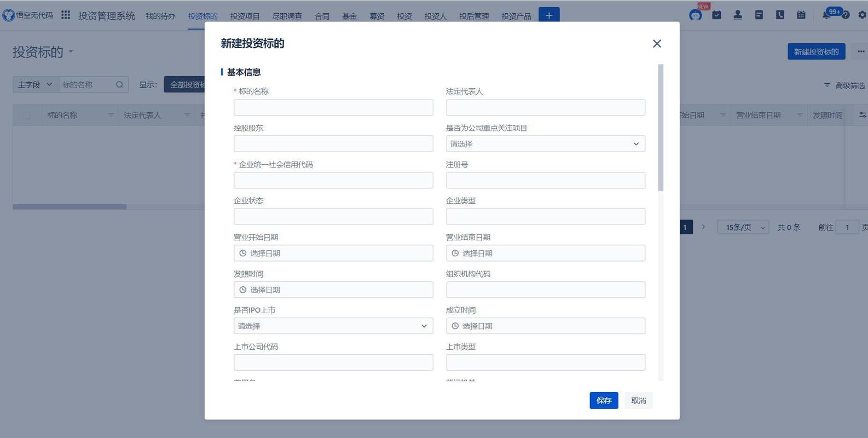Click the more options ellipsis button
The image size is (868, 438).
[861, 51]
